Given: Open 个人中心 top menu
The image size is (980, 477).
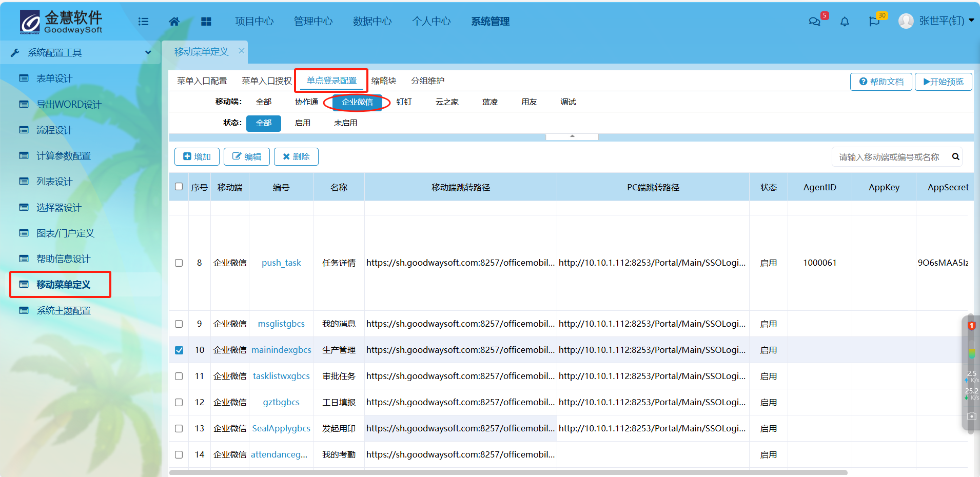Looking at the screenshot, I should pyautogui.click(x=431, y=21).
